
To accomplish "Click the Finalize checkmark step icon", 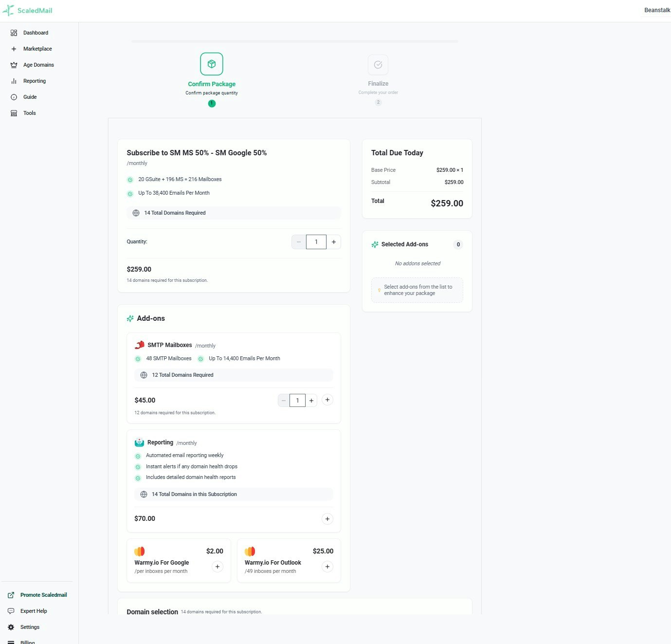I will (378, 65).
